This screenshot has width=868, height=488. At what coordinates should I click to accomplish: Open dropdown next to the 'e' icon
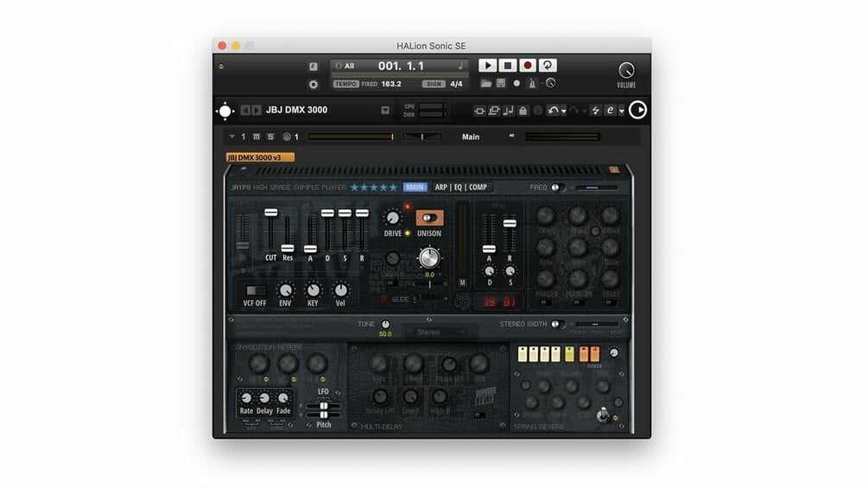(x=621, y=111)
